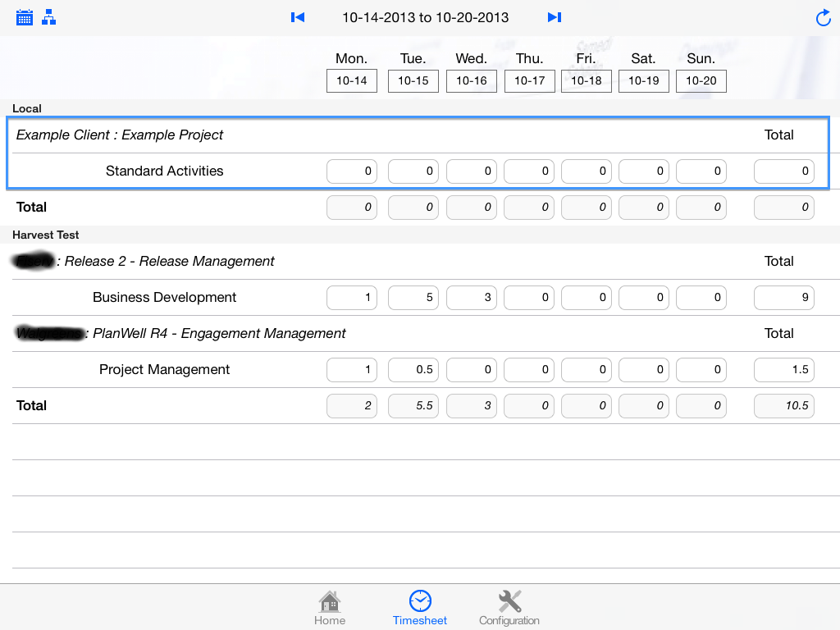
Task: Open the organization hierarchy icon
Action: point(48,18)
